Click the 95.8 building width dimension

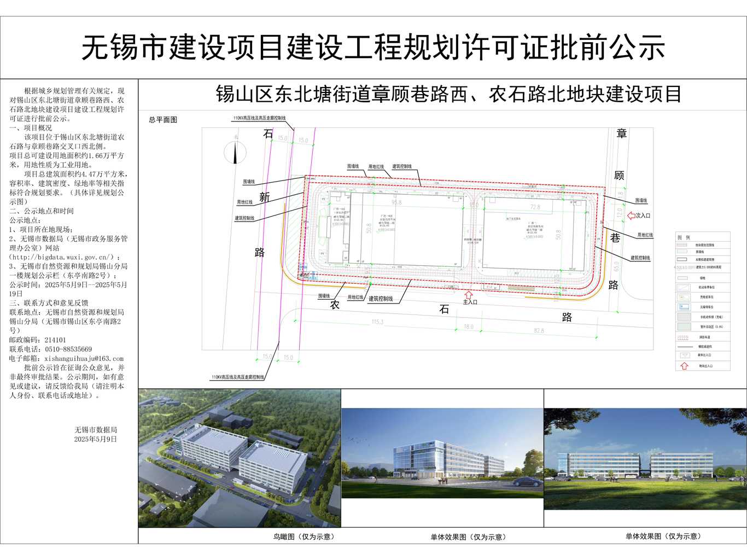[x=396, y=202]
